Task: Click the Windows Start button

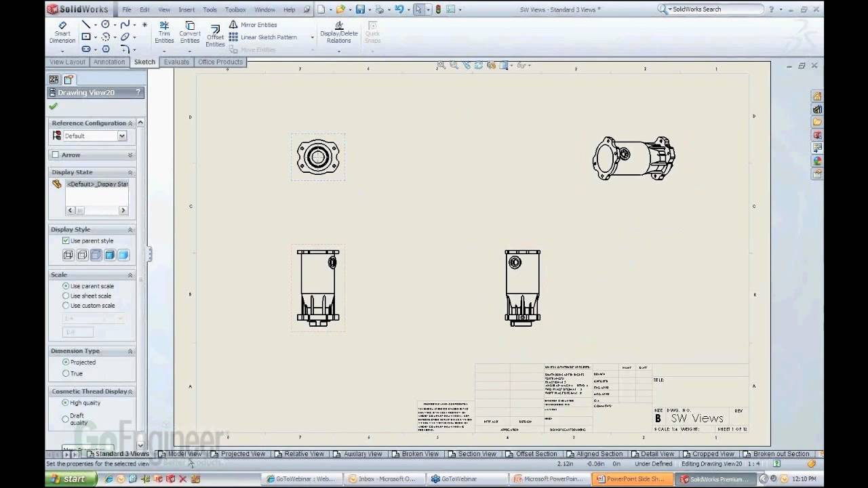Action: pos(66,479)
